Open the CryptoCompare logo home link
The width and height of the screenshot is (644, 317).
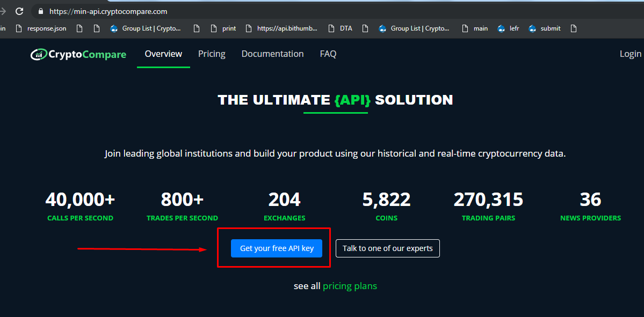[78, 54]
